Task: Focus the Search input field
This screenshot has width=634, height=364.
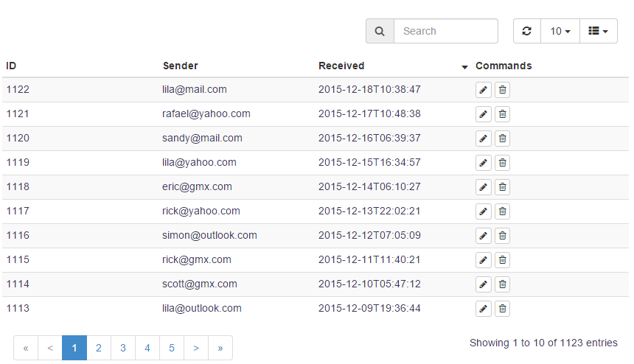Action: pos(446,31)
